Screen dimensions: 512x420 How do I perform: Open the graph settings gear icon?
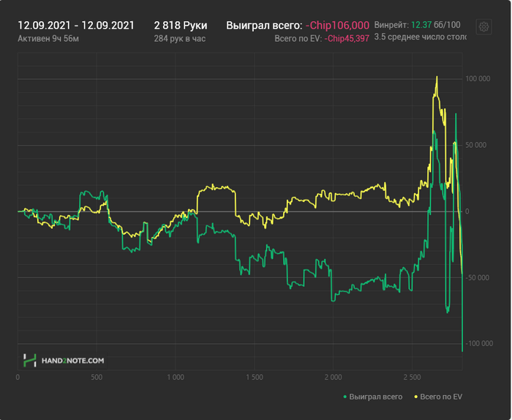(x=484, y=26)
